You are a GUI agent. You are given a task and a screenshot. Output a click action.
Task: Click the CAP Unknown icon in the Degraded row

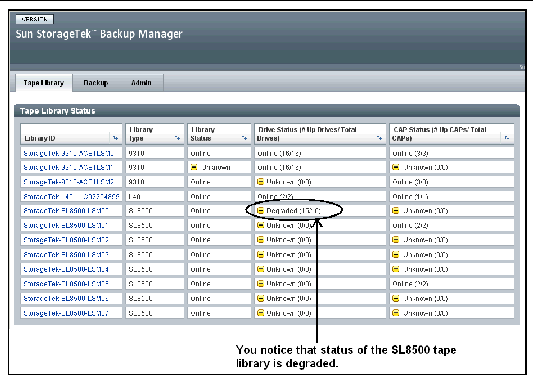395,211
